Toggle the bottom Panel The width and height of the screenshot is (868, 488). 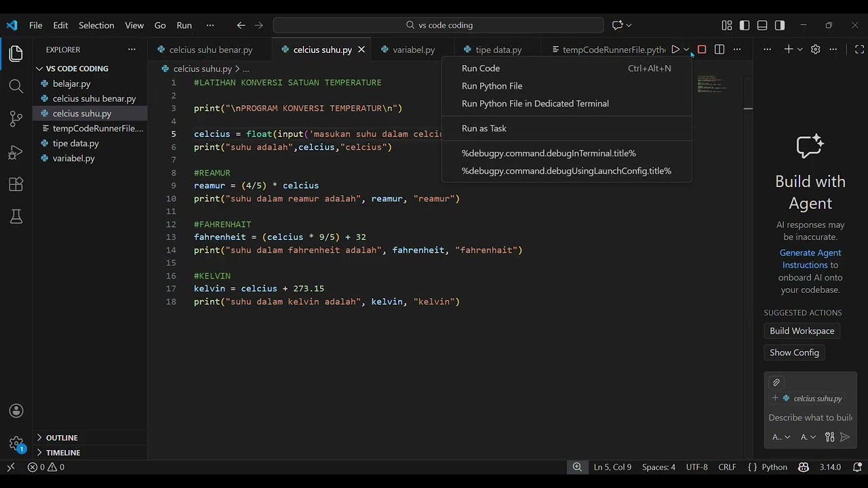[x=762, y=25]
